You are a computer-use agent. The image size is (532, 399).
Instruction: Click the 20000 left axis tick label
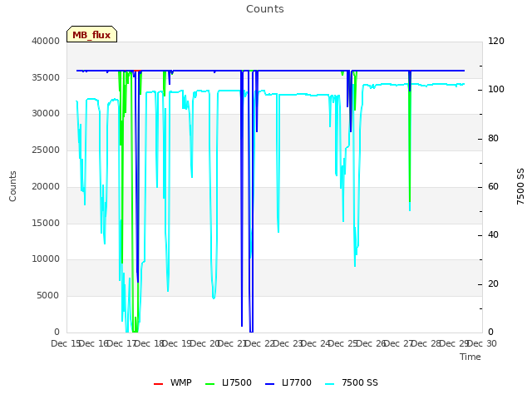46,186
